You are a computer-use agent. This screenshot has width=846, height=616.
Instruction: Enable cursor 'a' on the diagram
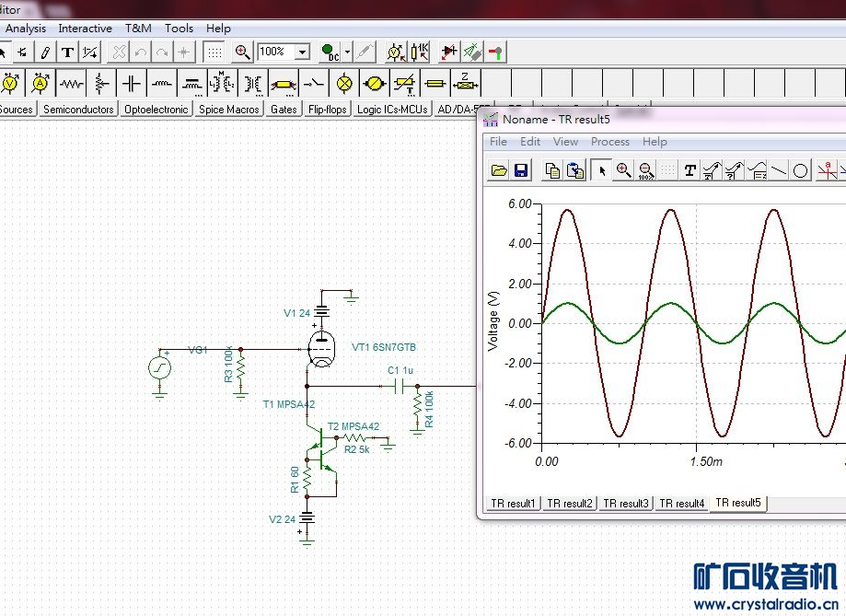[x=827, y=170]
